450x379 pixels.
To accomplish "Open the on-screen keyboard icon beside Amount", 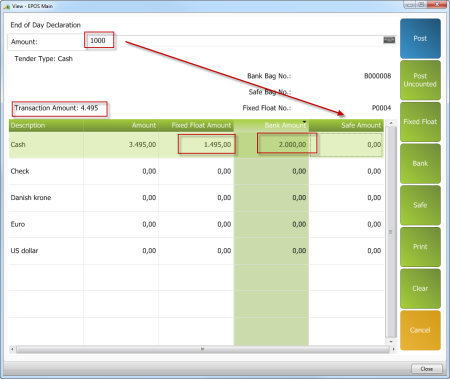I will point(389,40).
